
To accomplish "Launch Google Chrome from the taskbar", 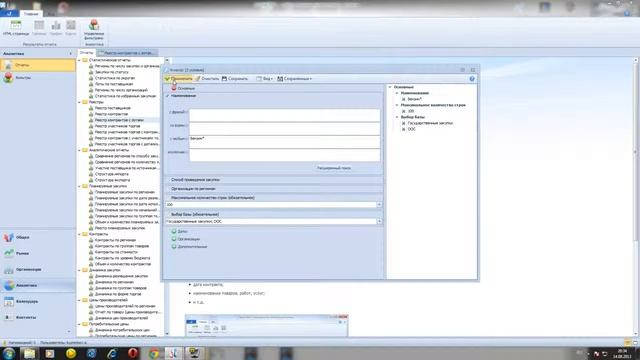I will (153, 353).
